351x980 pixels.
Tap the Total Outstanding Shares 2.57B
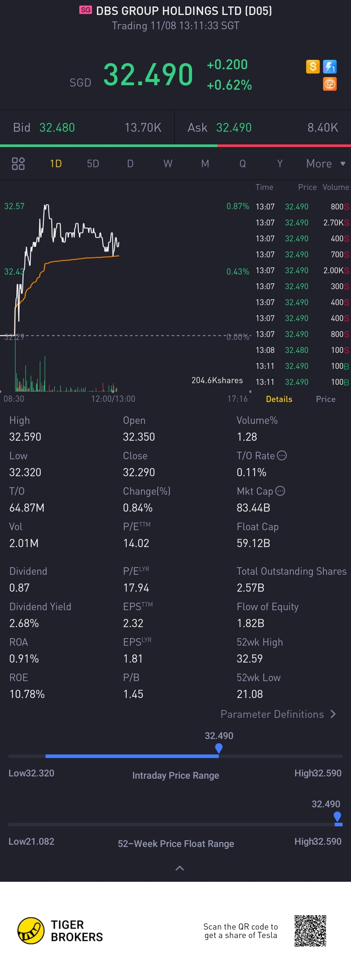point(250,588)
